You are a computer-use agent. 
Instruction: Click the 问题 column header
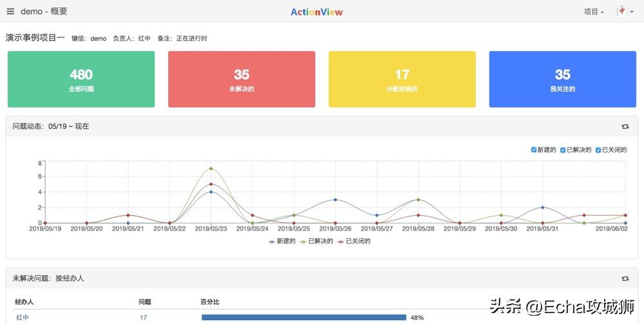(145, 302)
